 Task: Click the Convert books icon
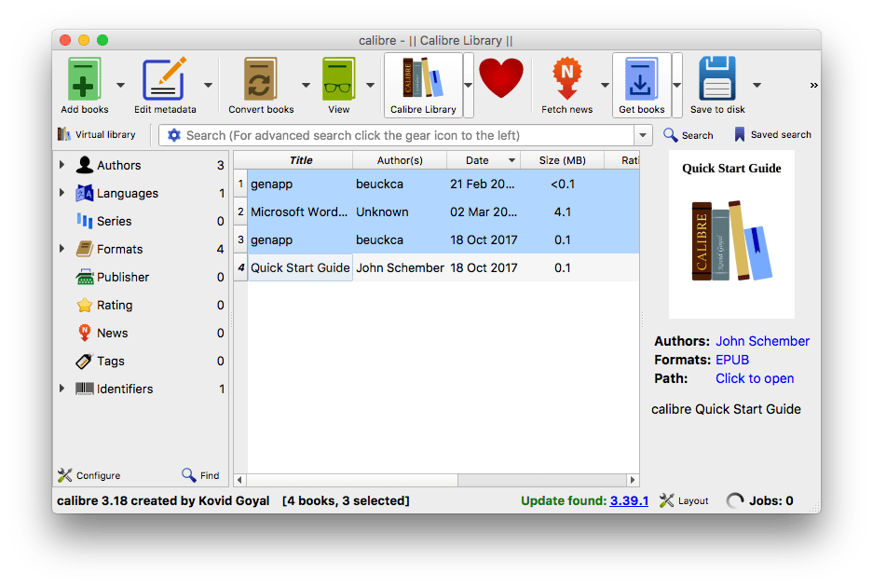click(261, 79)
